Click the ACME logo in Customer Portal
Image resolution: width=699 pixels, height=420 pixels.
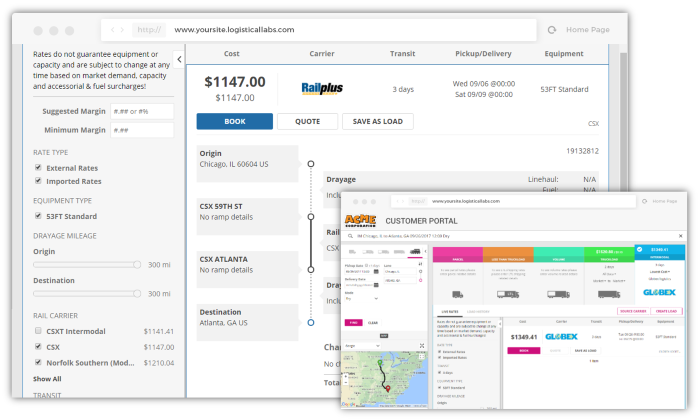[x=360, y=221]
